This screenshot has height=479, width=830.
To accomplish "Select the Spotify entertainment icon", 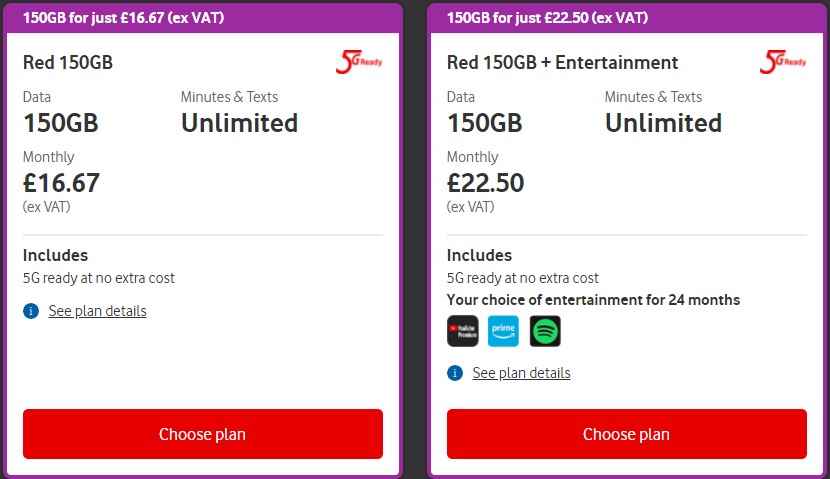I will tap(545, 331).
